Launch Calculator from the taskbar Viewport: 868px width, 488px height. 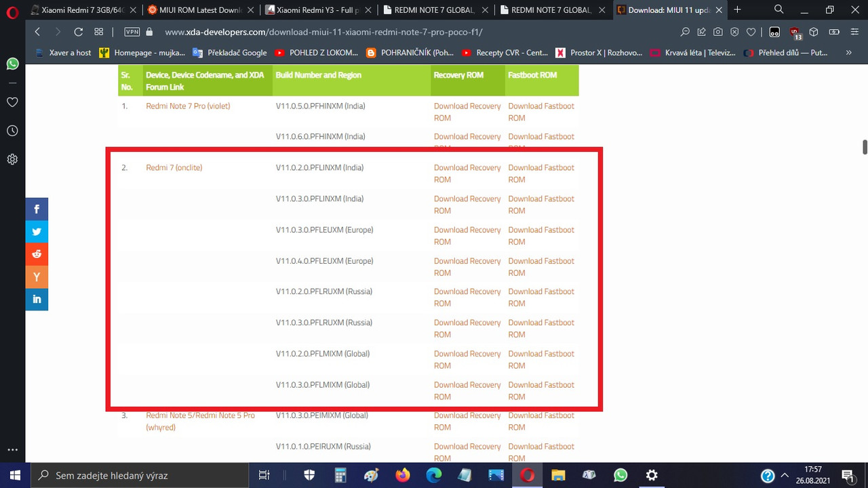[340, 475]
